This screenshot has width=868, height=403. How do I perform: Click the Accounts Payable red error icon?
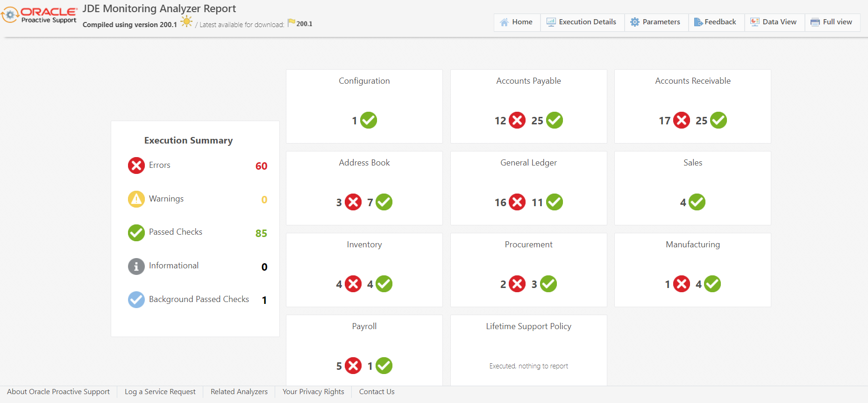[x=517, y=120]
